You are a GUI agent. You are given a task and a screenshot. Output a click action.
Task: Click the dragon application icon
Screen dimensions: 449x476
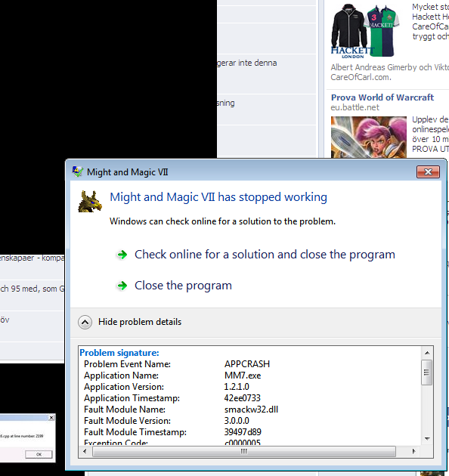coord(90,202)
